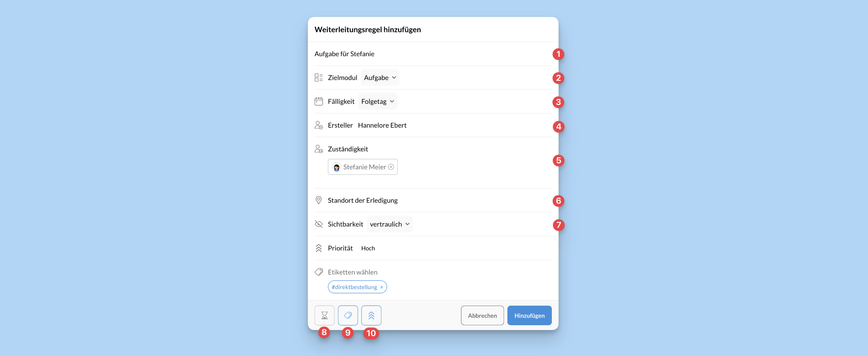
Task: Click the Hoch priority value
Action: pos(368,248)
